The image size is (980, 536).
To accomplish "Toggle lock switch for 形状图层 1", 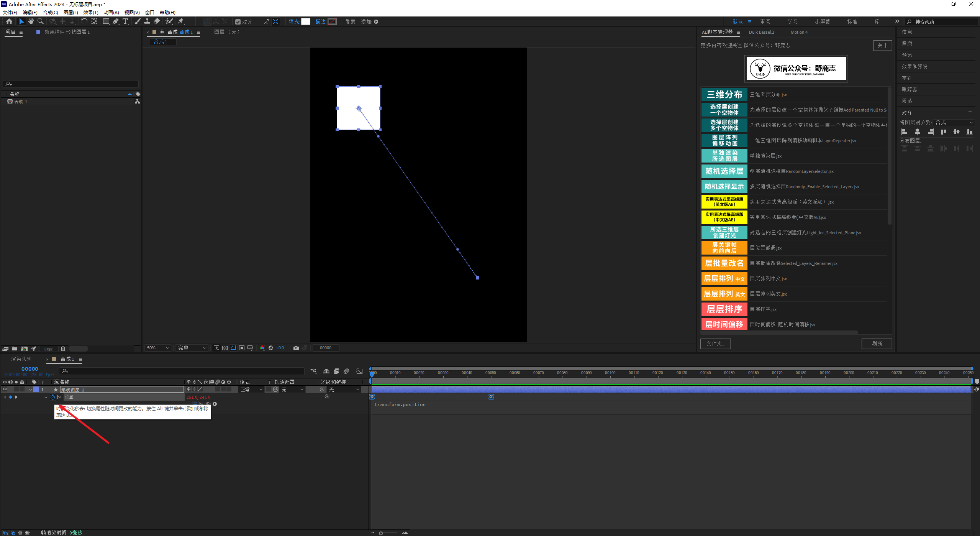I will click(x=22, y=390).
